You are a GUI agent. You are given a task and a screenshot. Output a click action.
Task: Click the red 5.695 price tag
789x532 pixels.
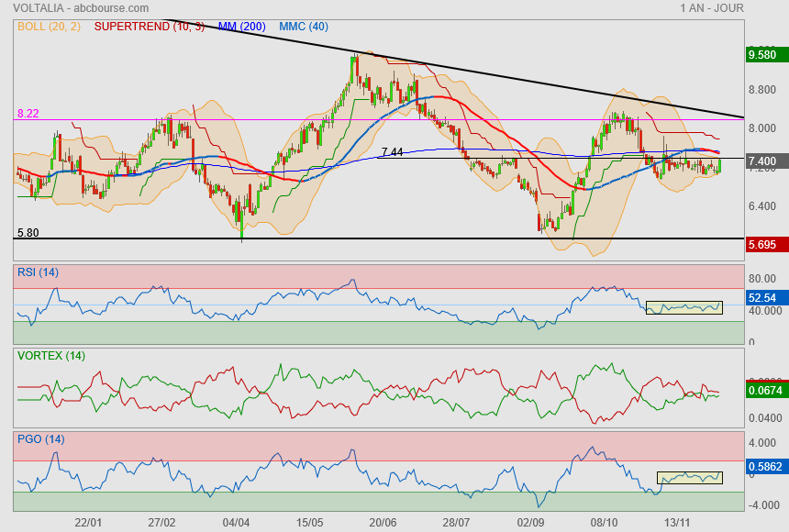(763, 245)
